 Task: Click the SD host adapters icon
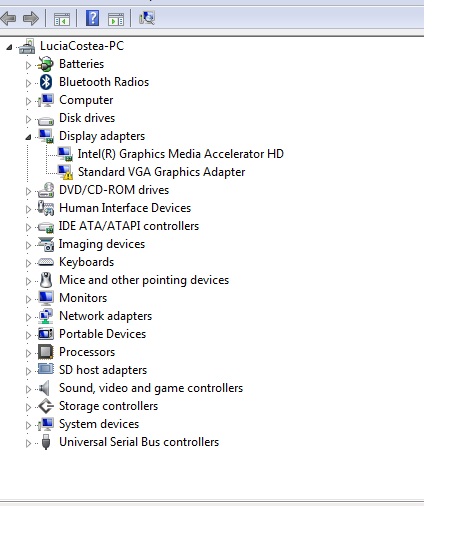click(46, 369)
